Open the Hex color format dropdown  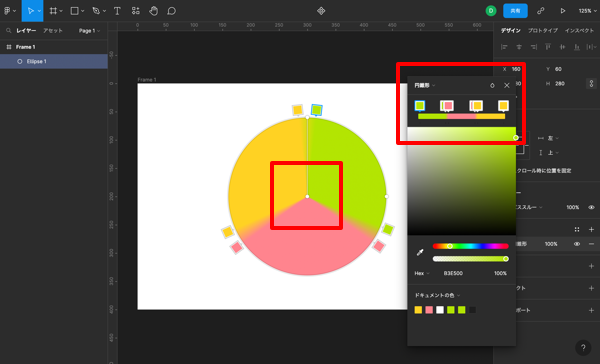[x=422, y=273]
